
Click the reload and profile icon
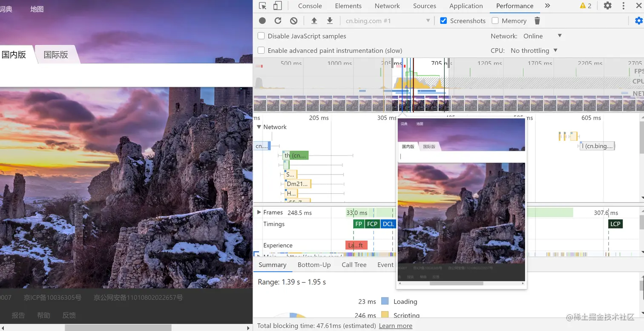click(x=278, y=20)
